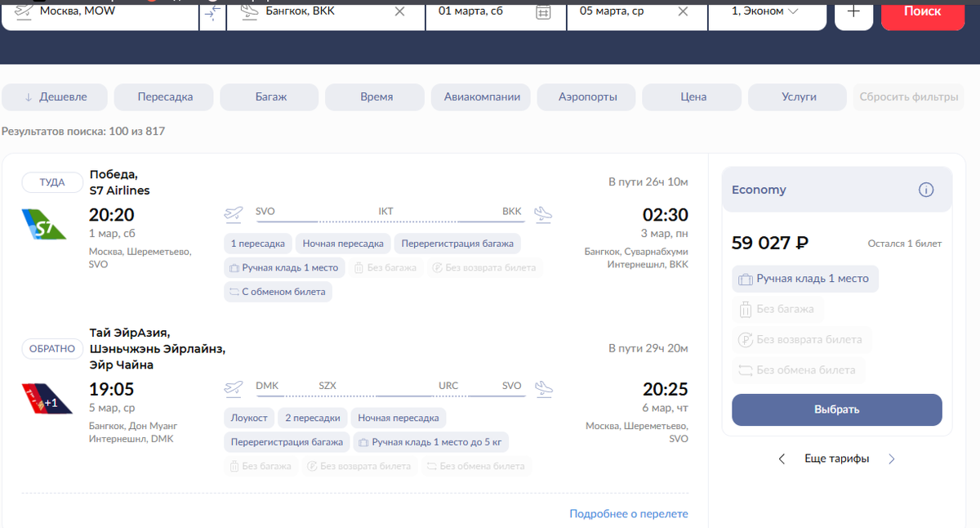Click Бангкок, BKK destination field
Viewport: 980px width, 528px height.
coord(325,11)
